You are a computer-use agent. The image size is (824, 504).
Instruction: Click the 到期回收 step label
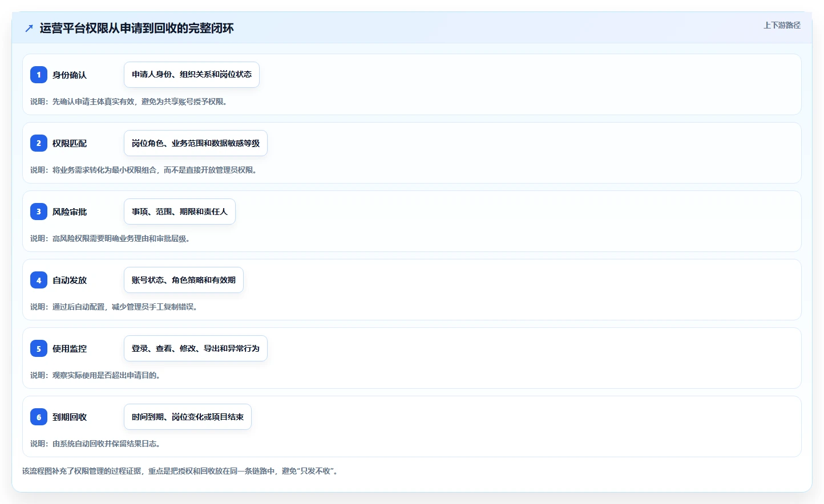coord(70,417)
